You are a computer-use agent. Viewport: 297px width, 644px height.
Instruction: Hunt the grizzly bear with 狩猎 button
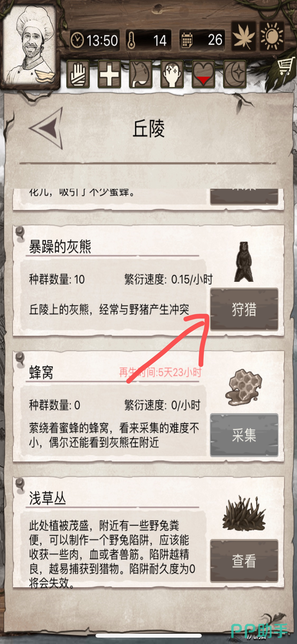click(x=244, y=309)
